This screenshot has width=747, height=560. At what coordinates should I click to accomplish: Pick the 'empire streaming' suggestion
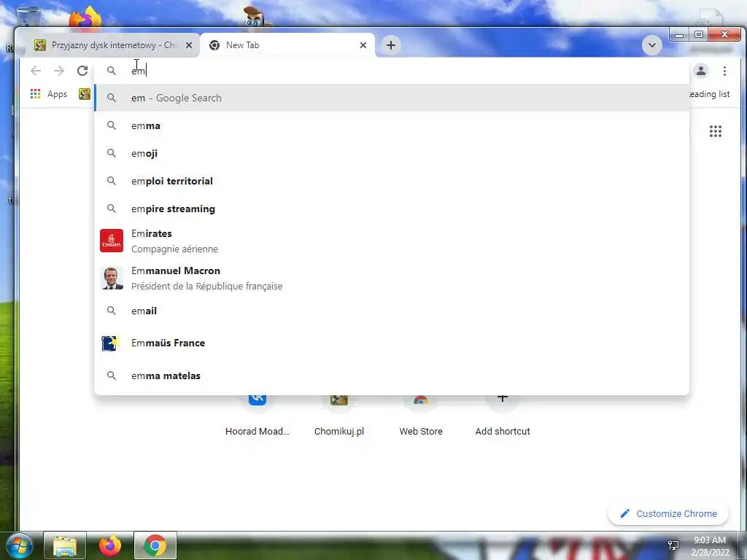[x=392, y=209]
